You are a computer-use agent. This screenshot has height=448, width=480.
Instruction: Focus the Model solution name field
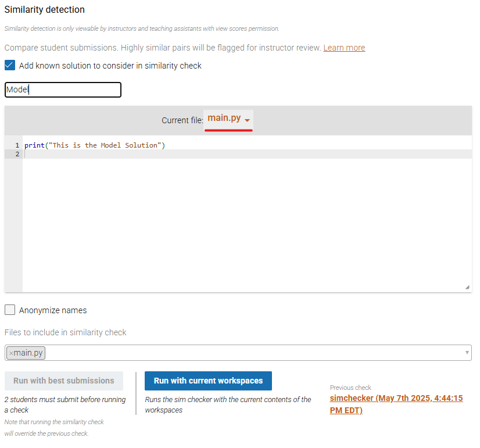coord(63,89)
